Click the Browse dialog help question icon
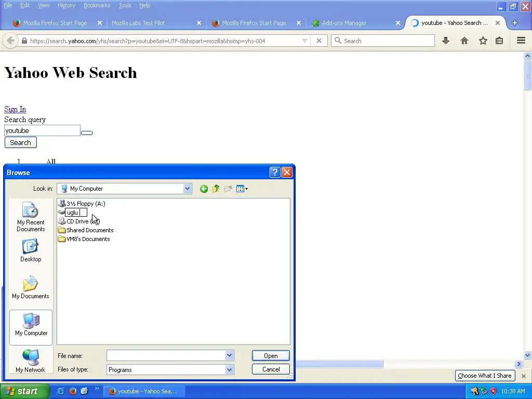Viewport: 532px width, 399px height. [x=274, y=172]
